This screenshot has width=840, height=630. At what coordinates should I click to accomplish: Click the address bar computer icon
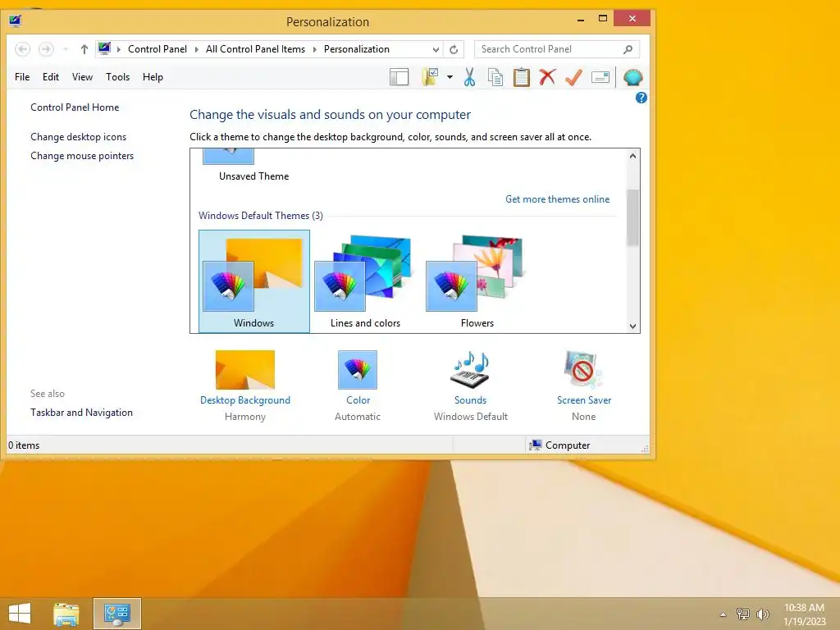[x=104, y=48]
